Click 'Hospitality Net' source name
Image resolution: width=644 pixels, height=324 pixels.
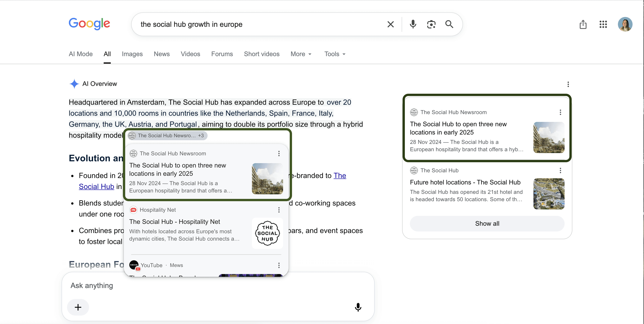[157, 210]
